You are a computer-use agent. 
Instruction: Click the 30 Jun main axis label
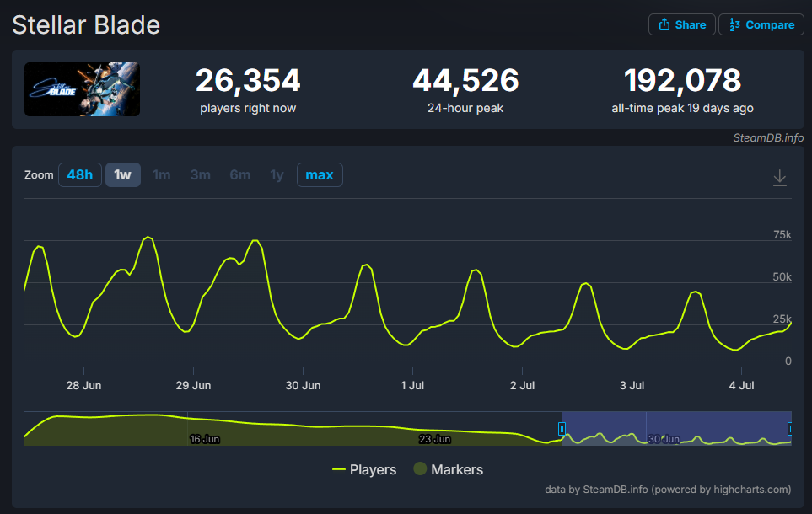point(303,386)
